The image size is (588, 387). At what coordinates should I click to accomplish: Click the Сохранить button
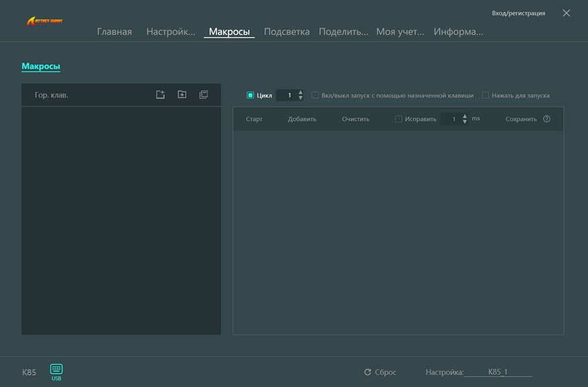(521, 119)
